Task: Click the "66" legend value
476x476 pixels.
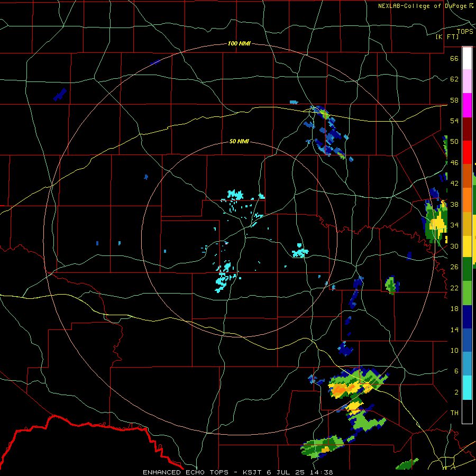Action: (454, 58)
